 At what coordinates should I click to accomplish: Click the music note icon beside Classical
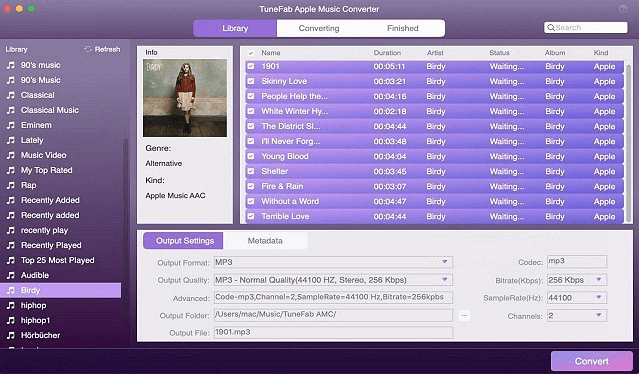11,95
